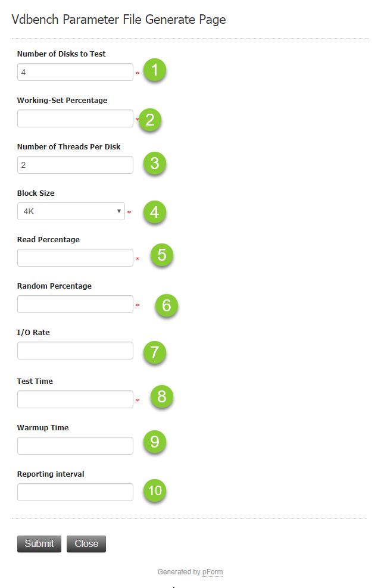
Task: Select the Test Time text box
Action: pyautogui.click(x=75, y=399)
